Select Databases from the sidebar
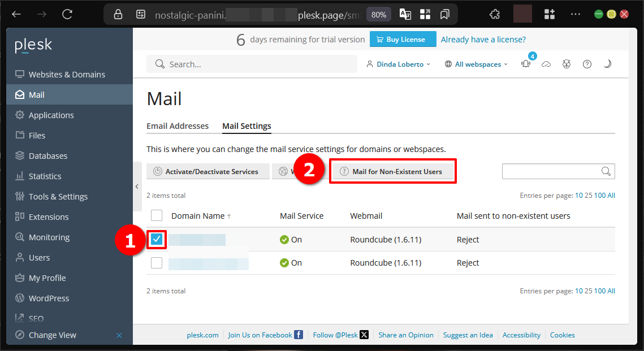644x351 pixels. click(47, 155)
